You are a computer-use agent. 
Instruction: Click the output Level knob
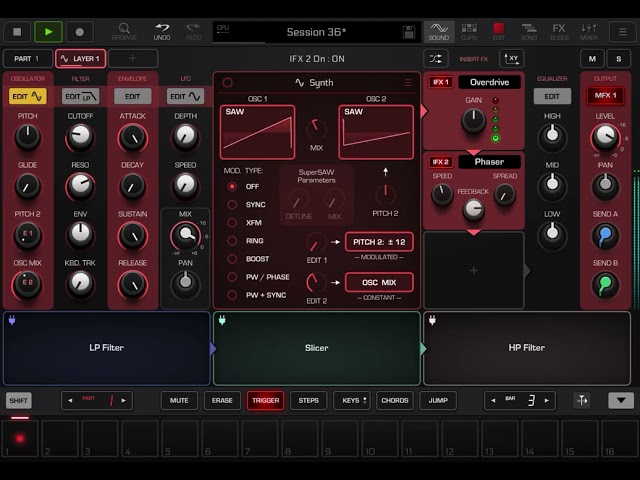click(605, 138)
